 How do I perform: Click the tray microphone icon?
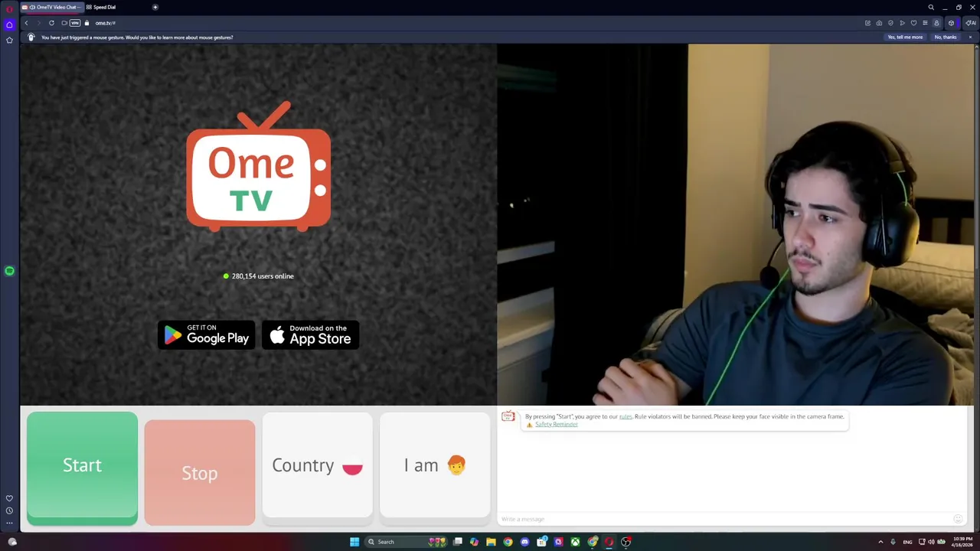[x=893, y=542]
